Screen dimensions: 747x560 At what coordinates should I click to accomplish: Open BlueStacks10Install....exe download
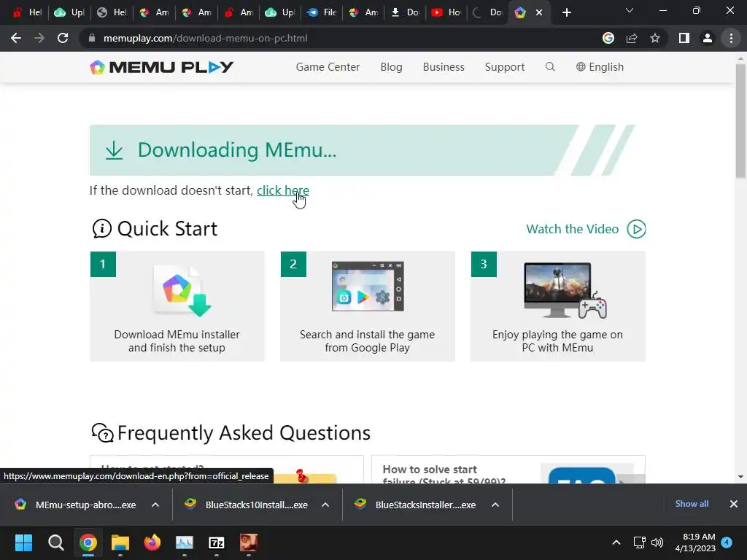pos(247,505)
